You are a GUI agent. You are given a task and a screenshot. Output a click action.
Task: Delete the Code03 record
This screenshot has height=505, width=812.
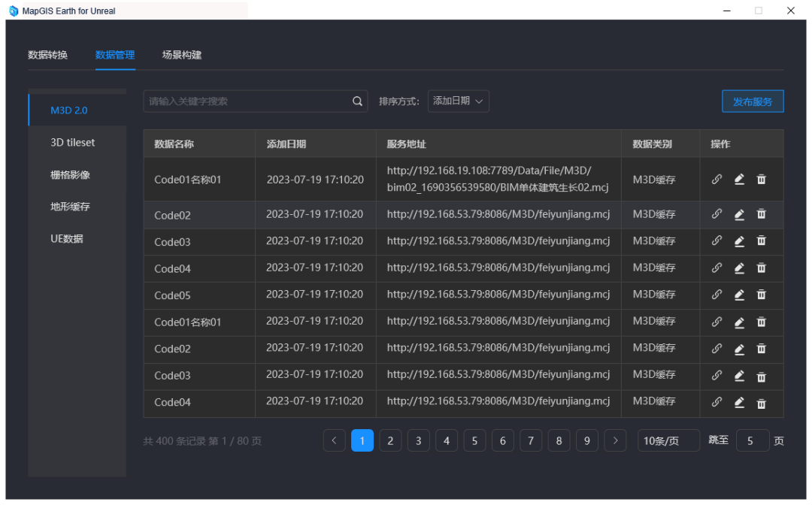[761, 241]
